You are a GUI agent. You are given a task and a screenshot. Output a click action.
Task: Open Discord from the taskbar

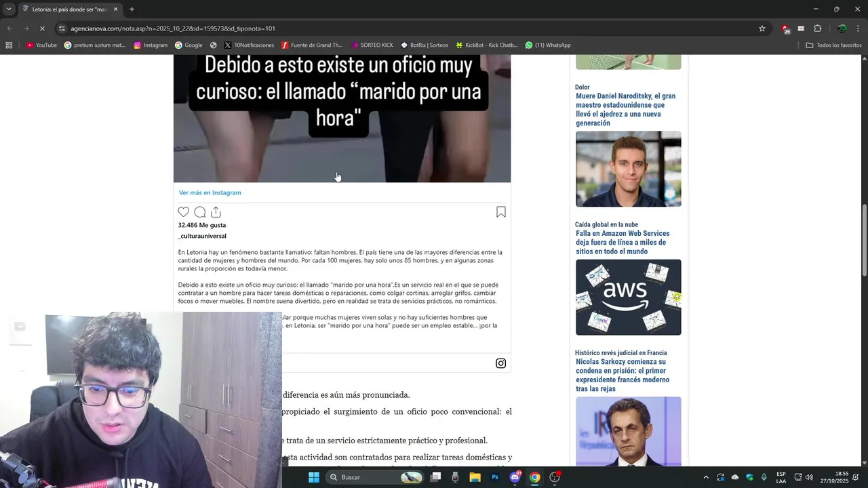[x=515, y=477]
